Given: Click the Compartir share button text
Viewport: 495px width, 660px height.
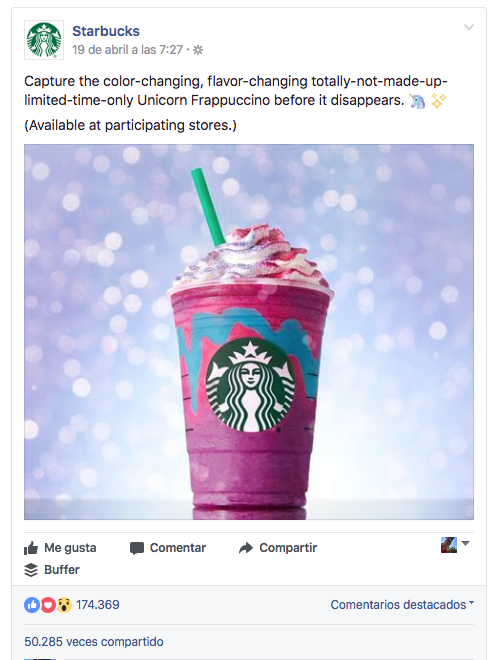Looking at the screenshot, I should (x=288, y=548).
